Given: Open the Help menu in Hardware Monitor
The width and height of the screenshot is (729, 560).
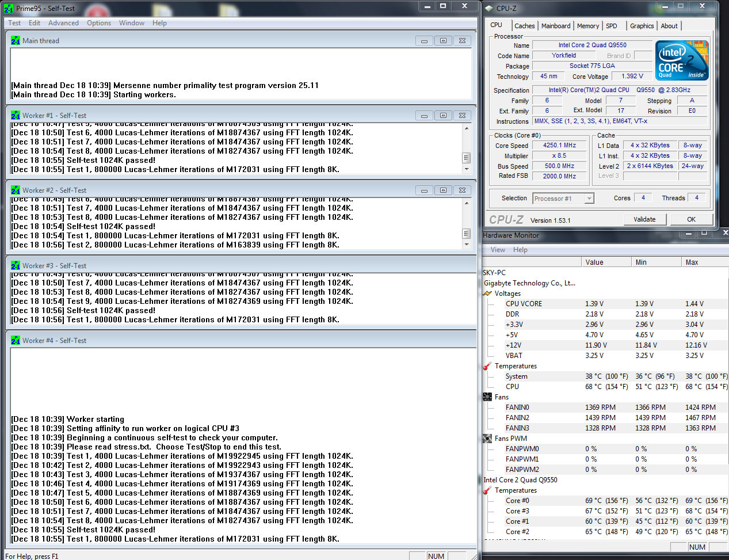Looking at the screenshot, I should (520, 250).
